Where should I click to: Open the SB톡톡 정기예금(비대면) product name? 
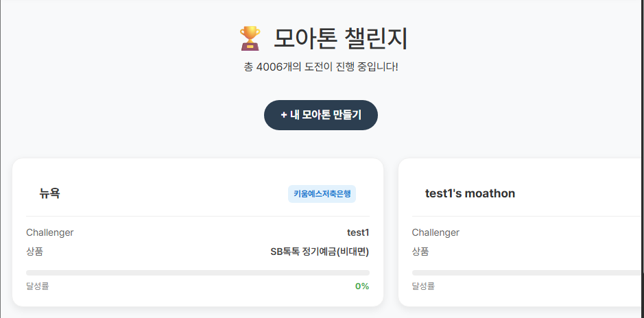[x=320, y=252]
